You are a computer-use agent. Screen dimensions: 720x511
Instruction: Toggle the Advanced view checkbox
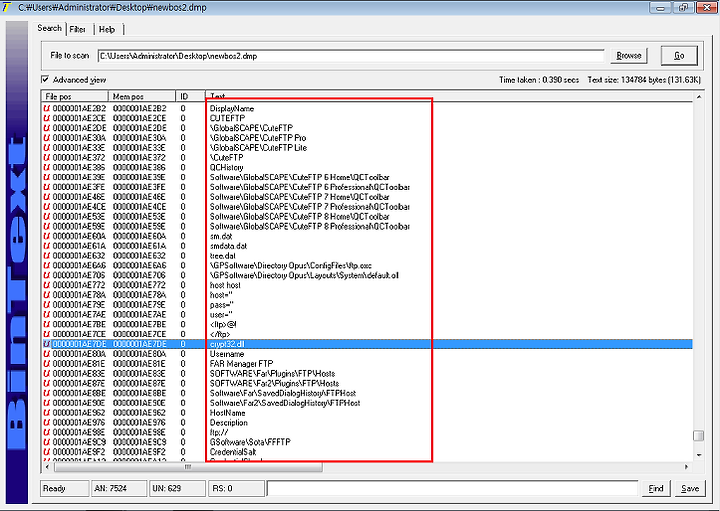click(45, 79)
